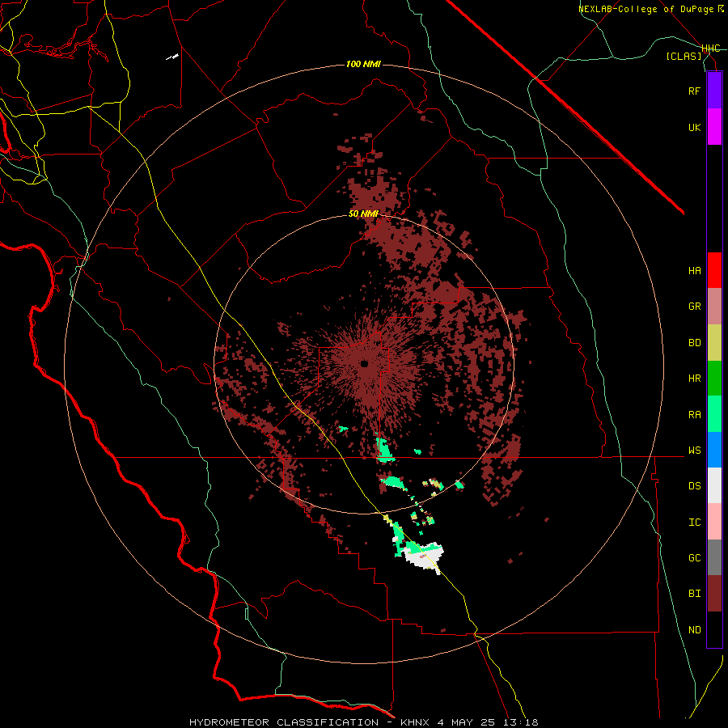Select the GR pink legend swatch
This screenshot has width=728, height=728.
pos(714,307)
